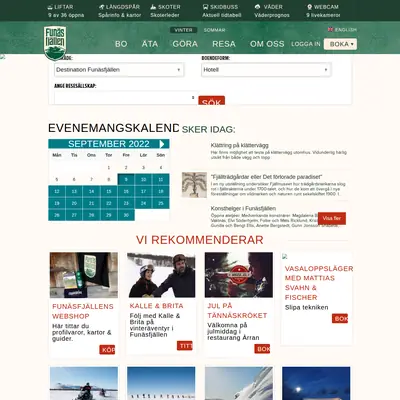The width and height of the screenshot is (400, 400).
Task: Click the Liftar ski lift icon
Action: click(x=50, y=7)
